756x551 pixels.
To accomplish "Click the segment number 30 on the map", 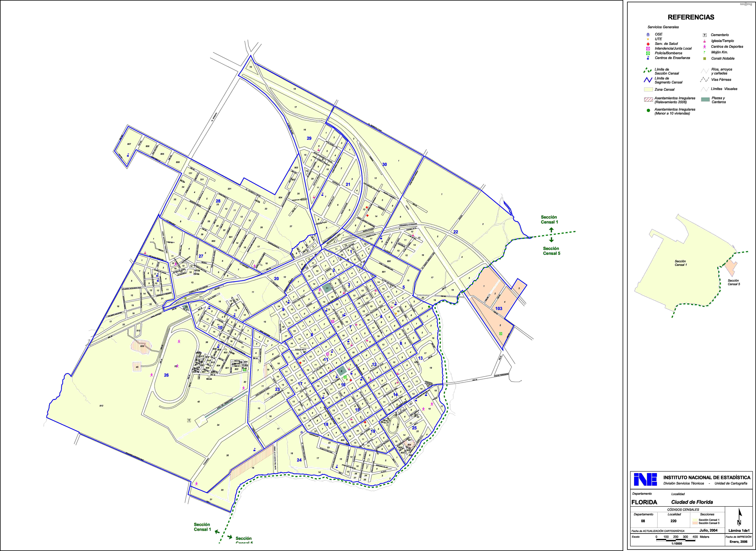I will tap(385, 164).
